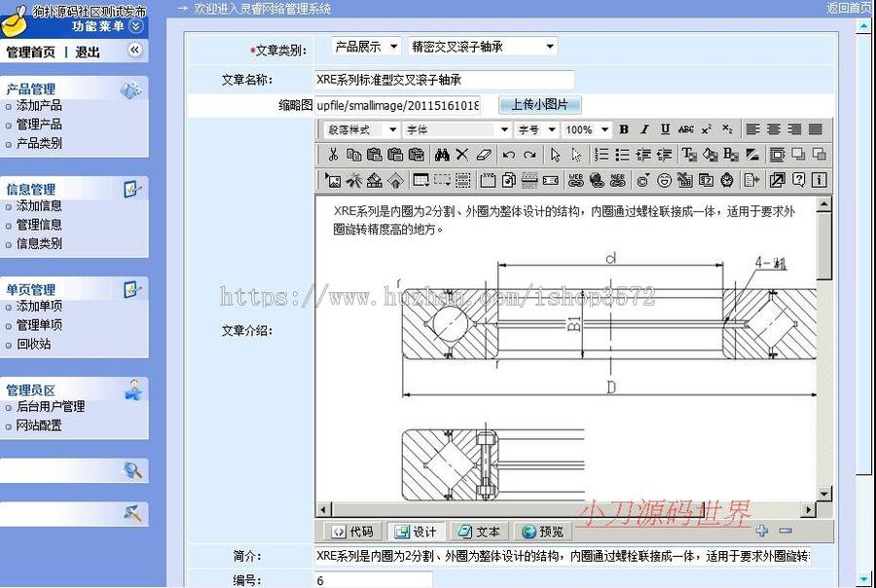Screen dimensions: 876x588
Task: Insert an emoticon smiley face
Action: tap(664, 180)
